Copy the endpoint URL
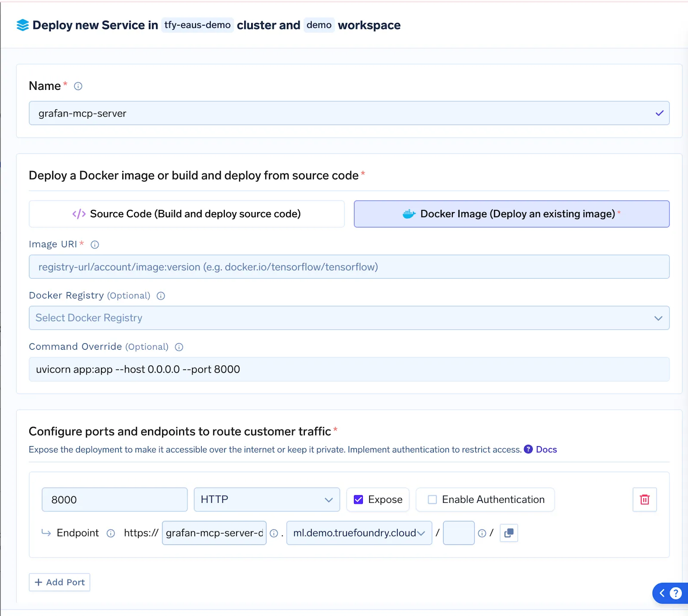The width and height of the screenshot is (688, 616). tap(508, 533)
